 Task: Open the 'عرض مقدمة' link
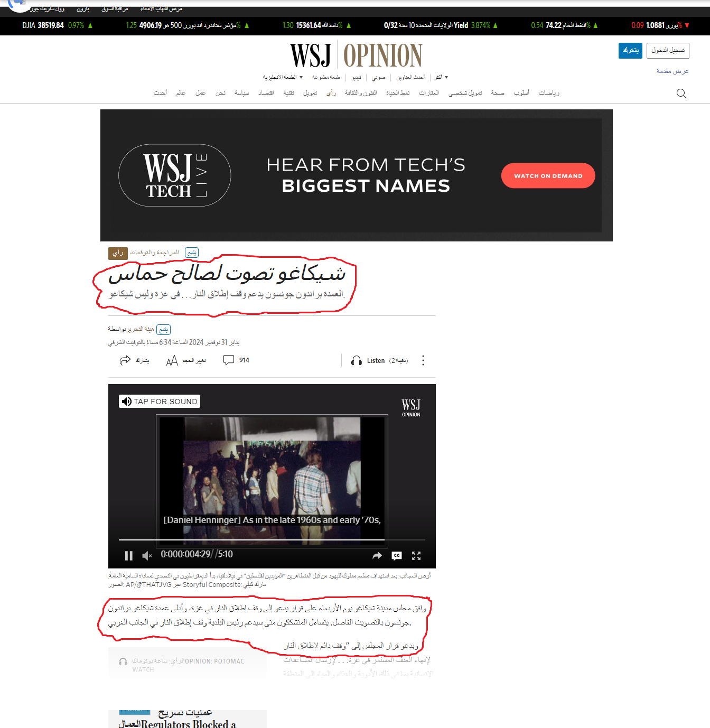tap(672, 71)
